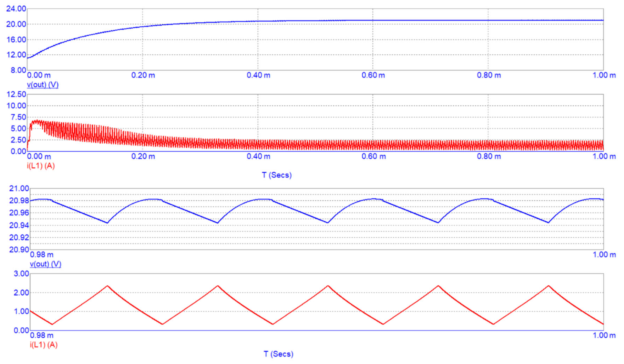Click the 16.00 y-axis label in top plot
The height and width of the screenshot is (364, 624).
(16, 40)
